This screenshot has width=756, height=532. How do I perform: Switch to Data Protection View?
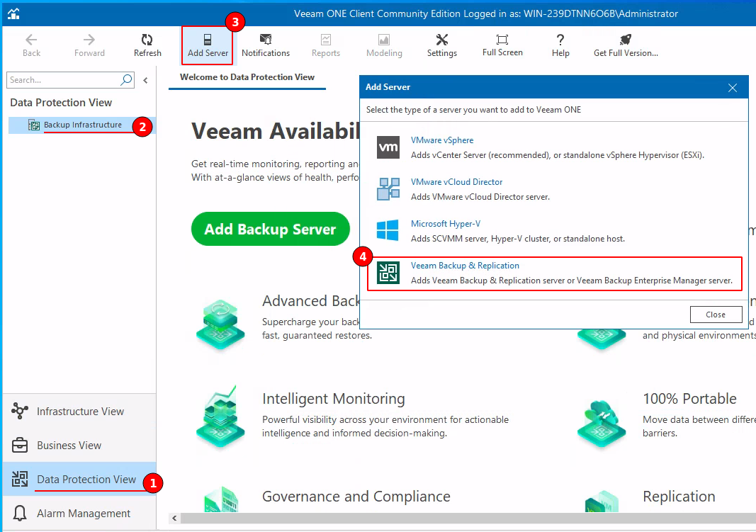tap(79, 479)
